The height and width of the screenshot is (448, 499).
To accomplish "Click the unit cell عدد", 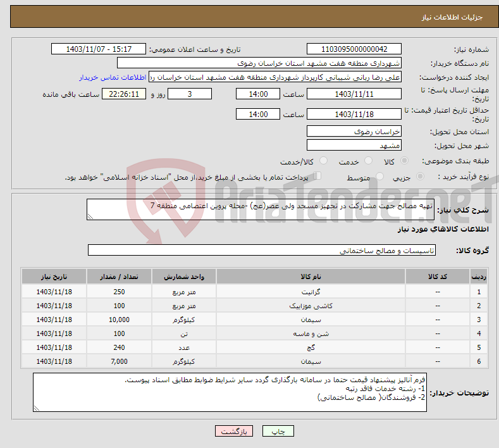I will [184, 347].
